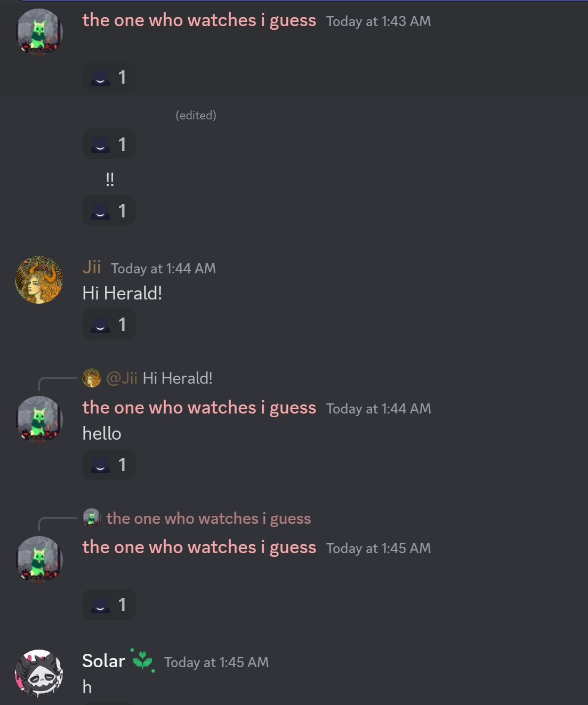Click the Solar username
588x705 pixels.
(103, 661)
